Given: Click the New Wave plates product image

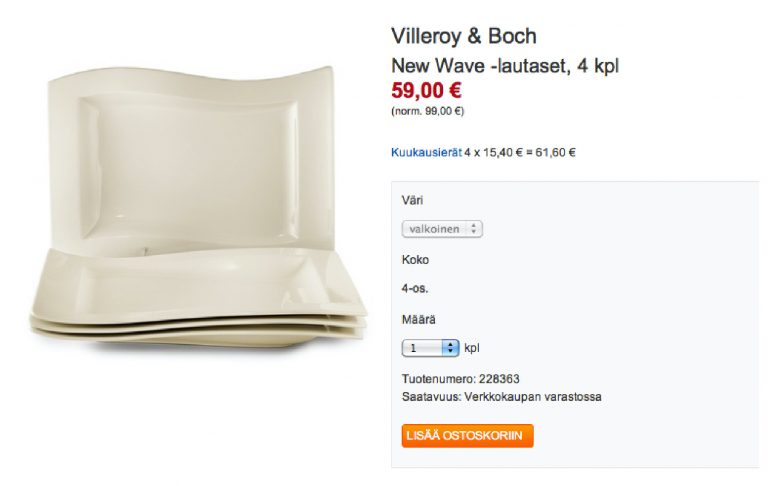Looking at the screenshot, I should click(x=198, y=206).
